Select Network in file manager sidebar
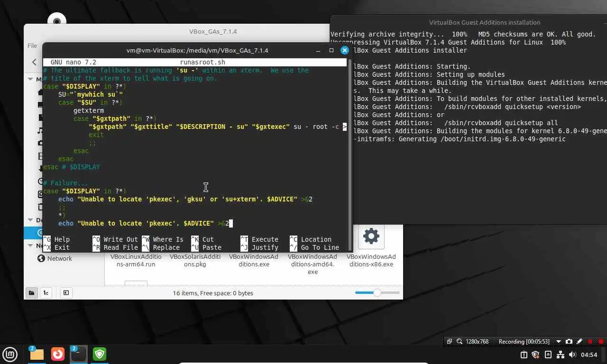The image size is (607, 364). [60, 258]
